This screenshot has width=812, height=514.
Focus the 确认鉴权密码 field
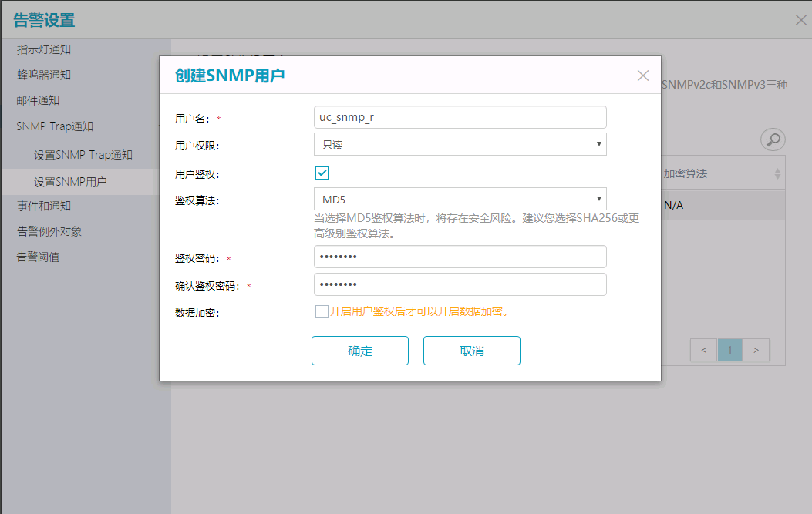coord(460,284)
